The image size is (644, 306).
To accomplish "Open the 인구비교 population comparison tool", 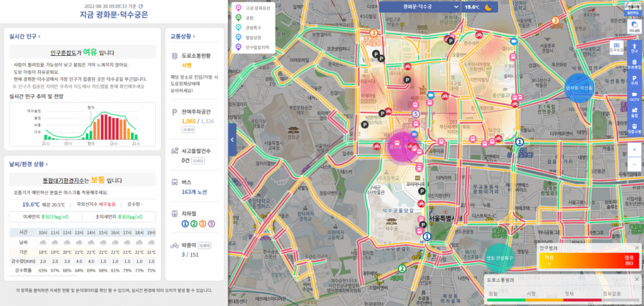I will click(616, 47).
